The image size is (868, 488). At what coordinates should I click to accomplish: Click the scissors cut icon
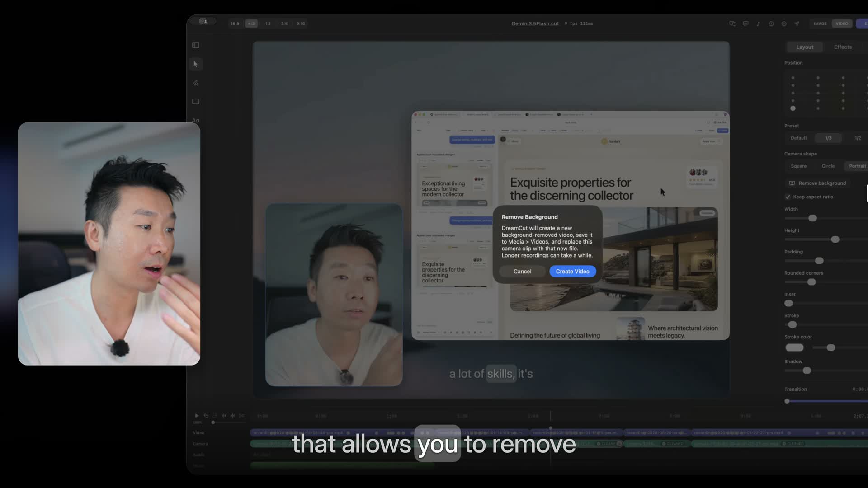coord(241,415)
